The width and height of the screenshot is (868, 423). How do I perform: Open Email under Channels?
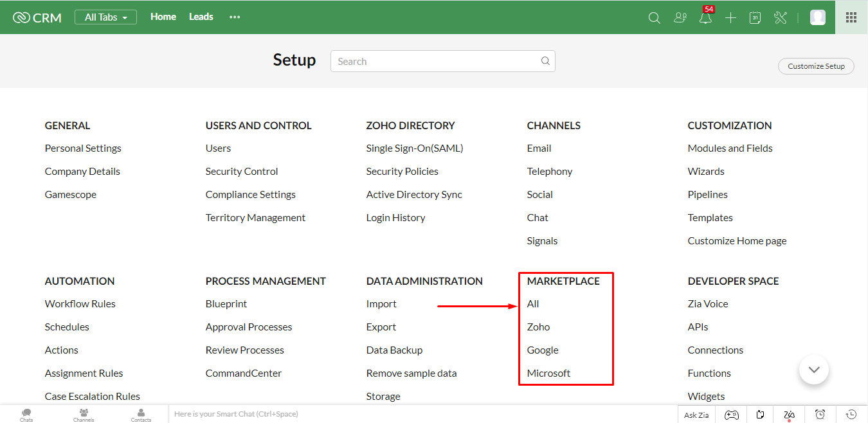tap(539, 148)
